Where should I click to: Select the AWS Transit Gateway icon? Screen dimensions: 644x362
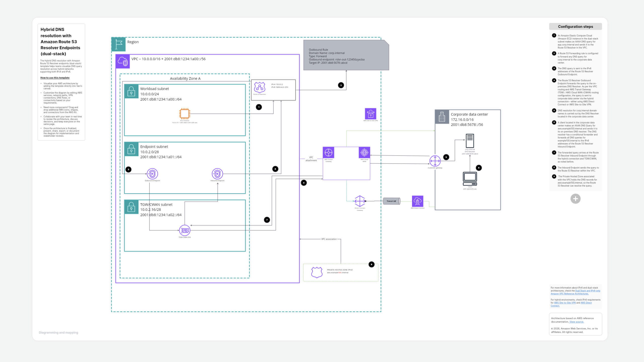click(x=329, y=153)
